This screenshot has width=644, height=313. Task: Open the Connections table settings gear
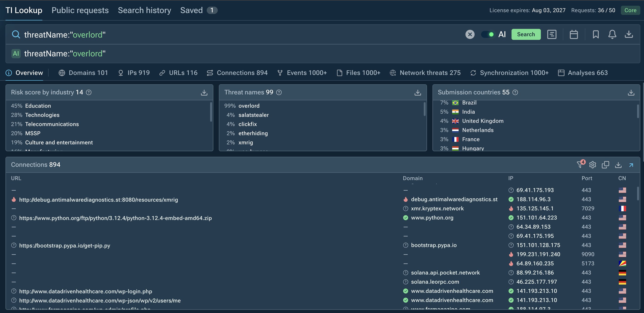(x=592, y=165)
